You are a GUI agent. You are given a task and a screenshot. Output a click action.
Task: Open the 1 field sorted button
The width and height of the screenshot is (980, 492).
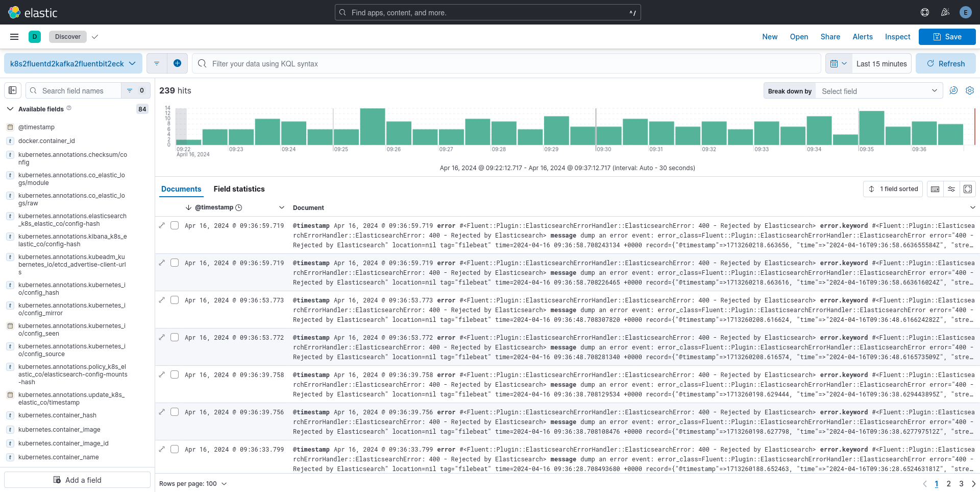893,189
